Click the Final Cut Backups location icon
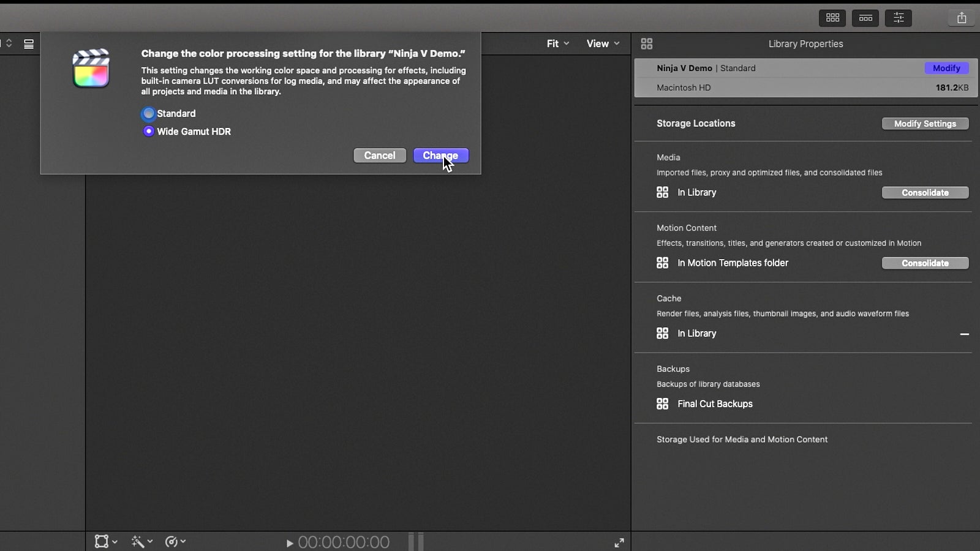Image resolution: width=980 pixels, height=551 pixels. [662, 403]
